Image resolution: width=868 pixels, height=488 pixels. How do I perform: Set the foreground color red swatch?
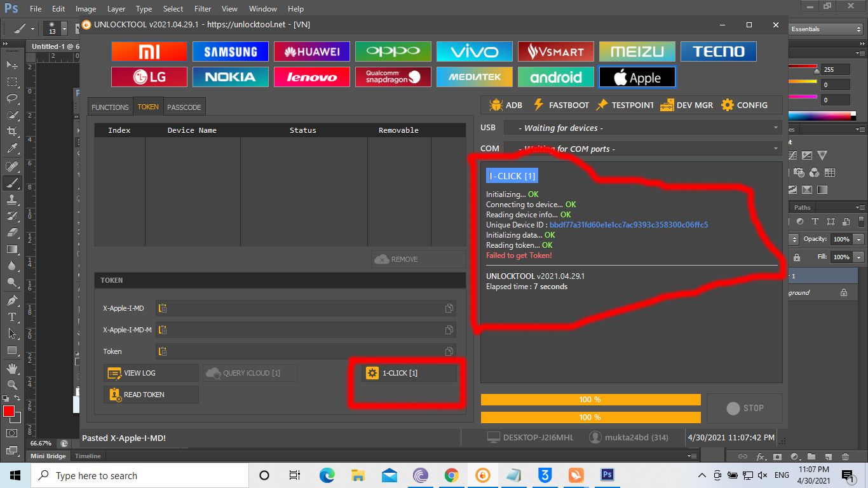(x=9, y=412)
